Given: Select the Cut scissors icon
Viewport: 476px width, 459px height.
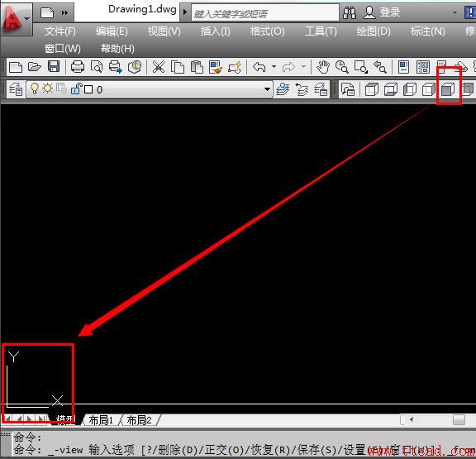Looking at the screenshot, I should tap(159, 67).
